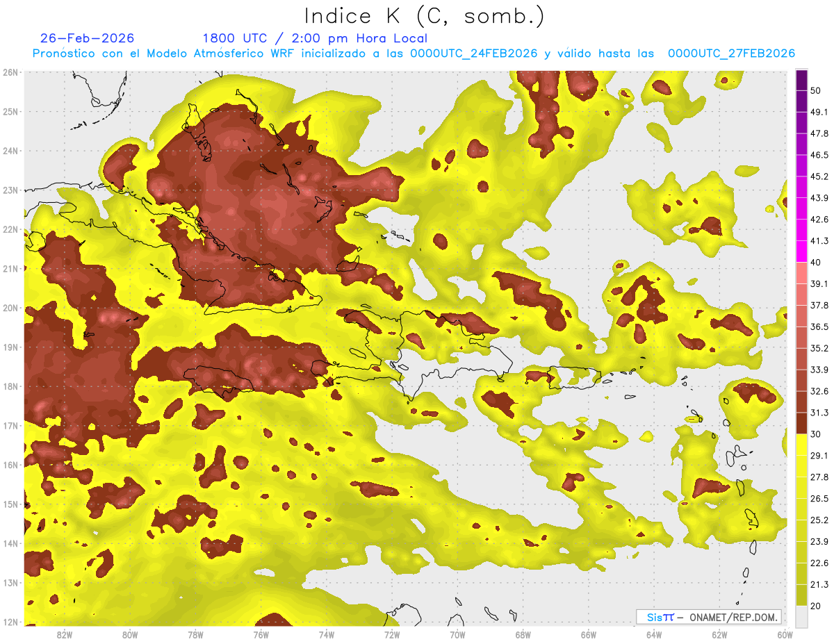Select the colorbar value 49.1

click(819, 112)
